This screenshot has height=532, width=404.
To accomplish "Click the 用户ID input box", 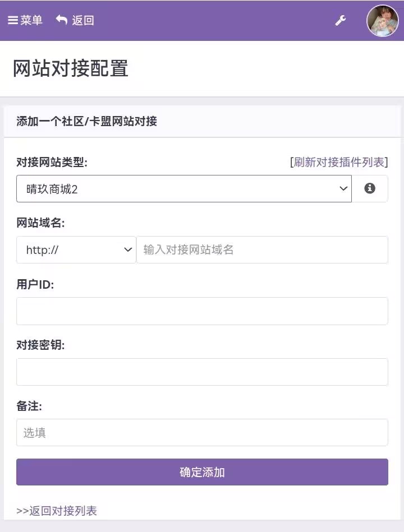I will (202, 311).
